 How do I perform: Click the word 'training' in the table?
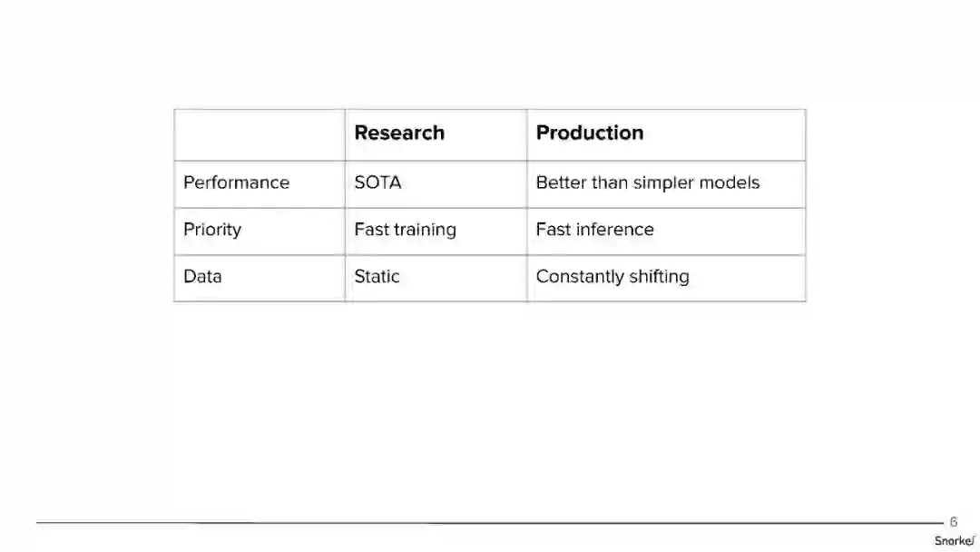point(425,230)
